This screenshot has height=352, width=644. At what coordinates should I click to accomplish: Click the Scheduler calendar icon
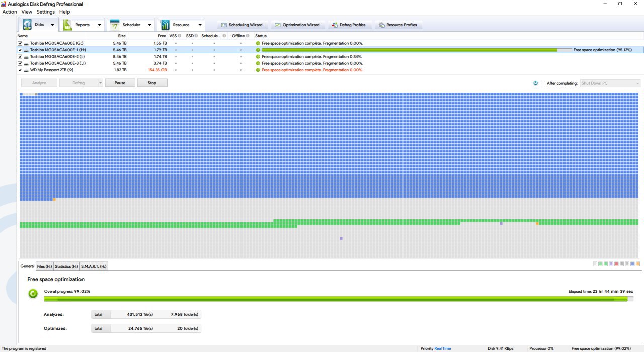tap(115, 25)
